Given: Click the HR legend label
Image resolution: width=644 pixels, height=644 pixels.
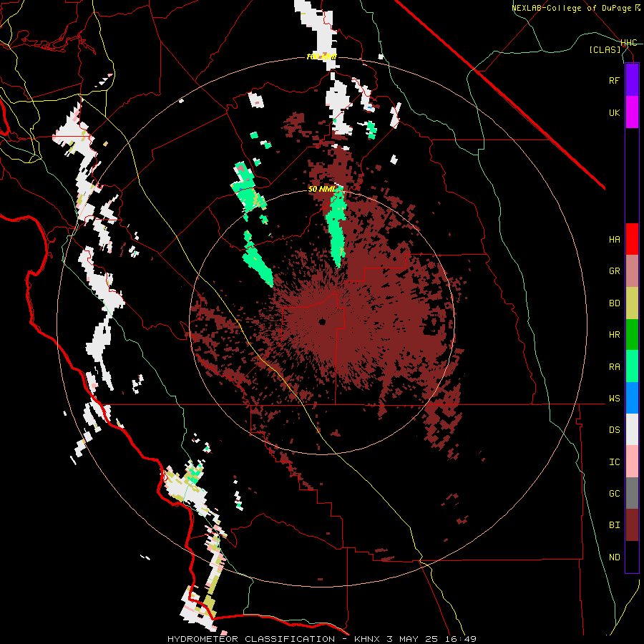Looking at the screenshot, I should click(x=614, y=335).
